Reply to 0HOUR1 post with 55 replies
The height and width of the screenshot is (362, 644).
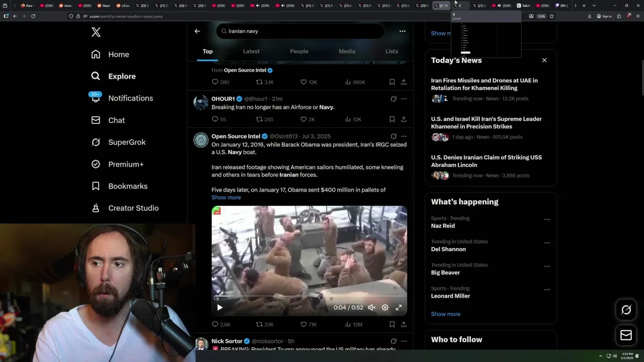[x=219, y=119]
